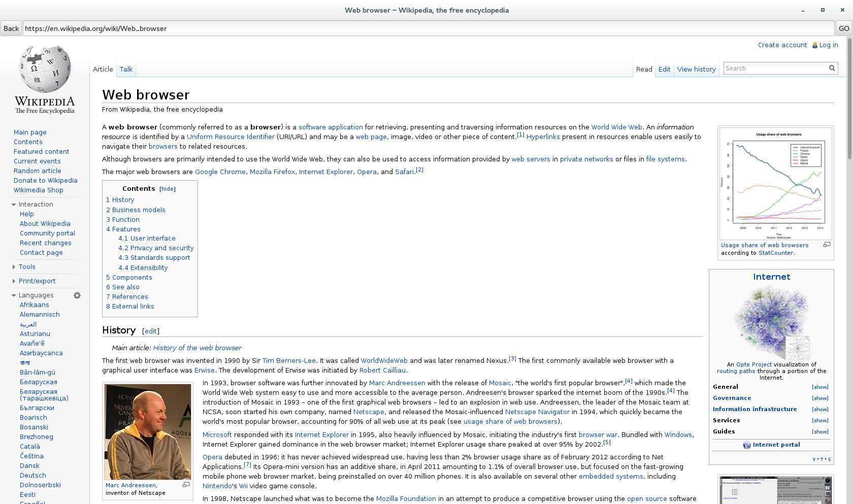Enlarge Marc Andreessen photo via magnify icon

[x=186, y=485]
